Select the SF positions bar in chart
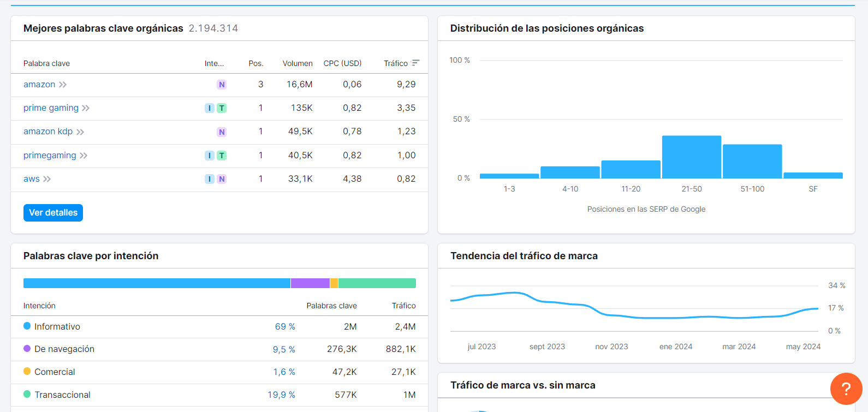This screenshot has width=868, height=412. click(813, 176)
